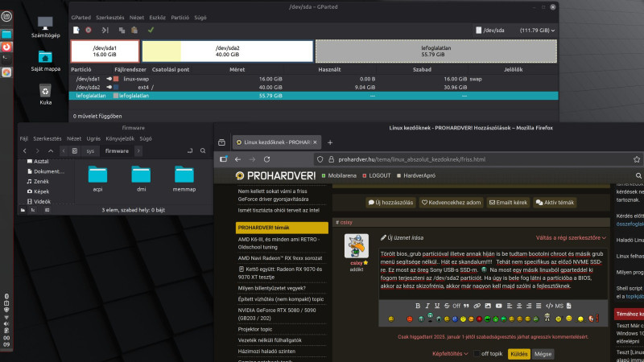Select the memmap folder

pyautogui.click(x=184, y=179)
